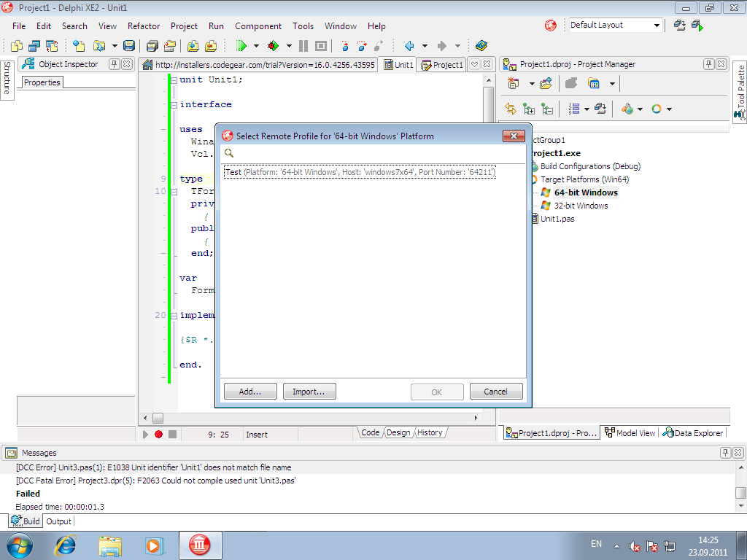Click the blue Back navigation arrow

(x=409, y=46)
